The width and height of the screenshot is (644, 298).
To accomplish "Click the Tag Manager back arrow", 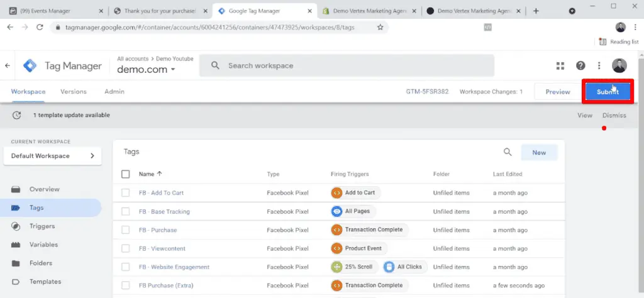I will point(8,66).
